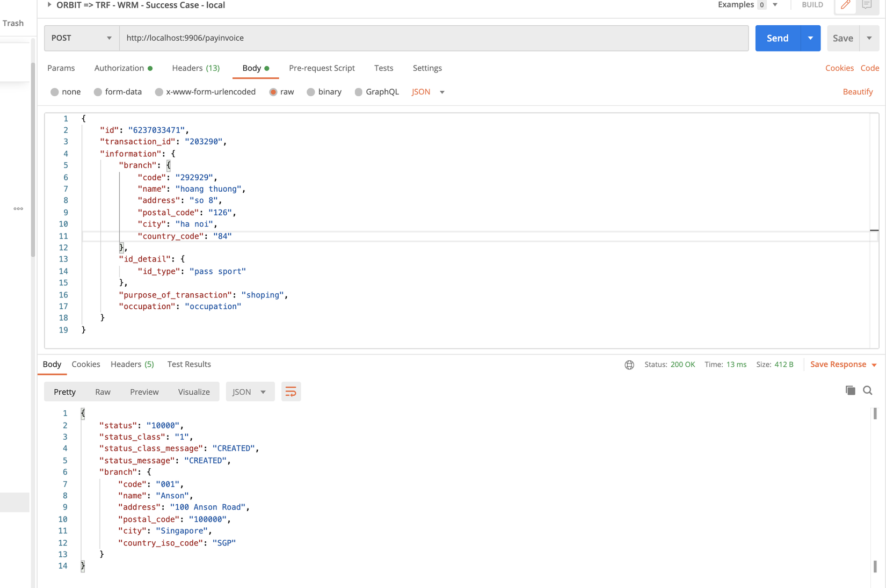The width and height of the screenshot is (886, 588).
Task: Click the Beautify link
Action: coord(858,92)
